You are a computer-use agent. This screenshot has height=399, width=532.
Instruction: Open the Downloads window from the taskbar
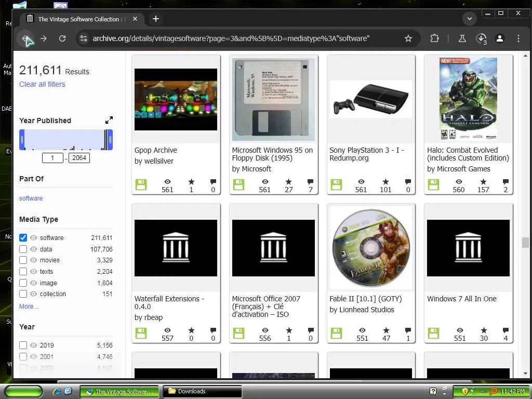[202, 392]
